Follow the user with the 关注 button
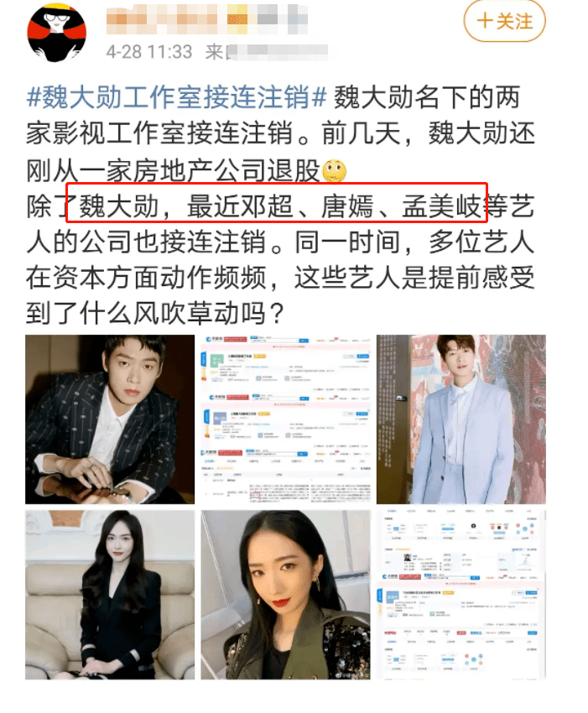Screen dimensions: 588x713 504,21
